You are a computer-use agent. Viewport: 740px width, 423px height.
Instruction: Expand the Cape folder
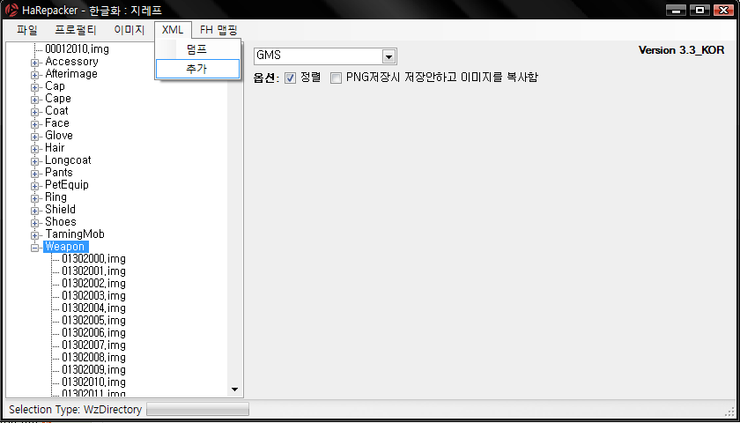(35, 99)
